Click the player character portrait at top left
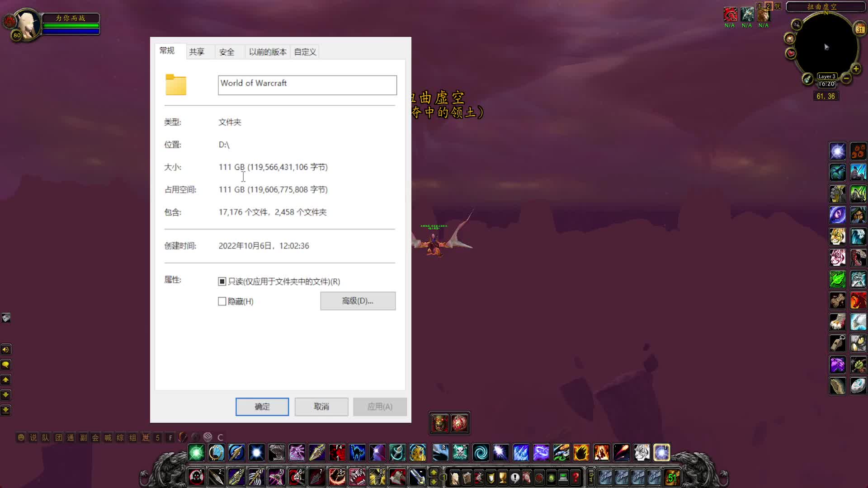The image size is (868, 488). tap(28, 23)
